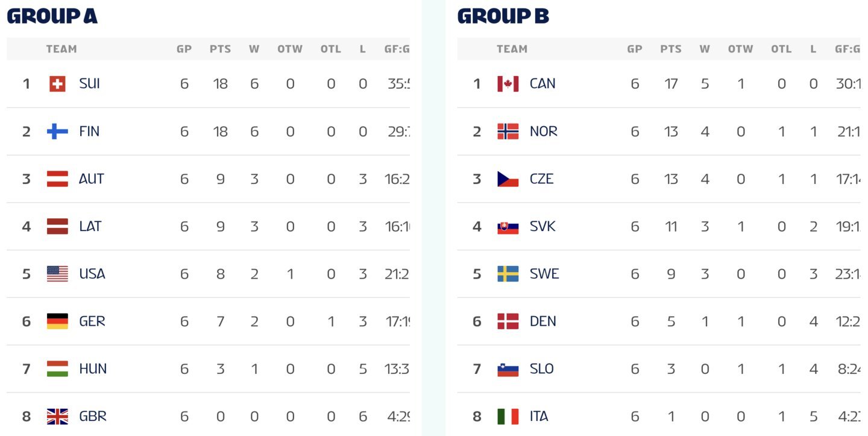Click the Germany flag icon
The image size is (868, 436).
pos(57,321)
